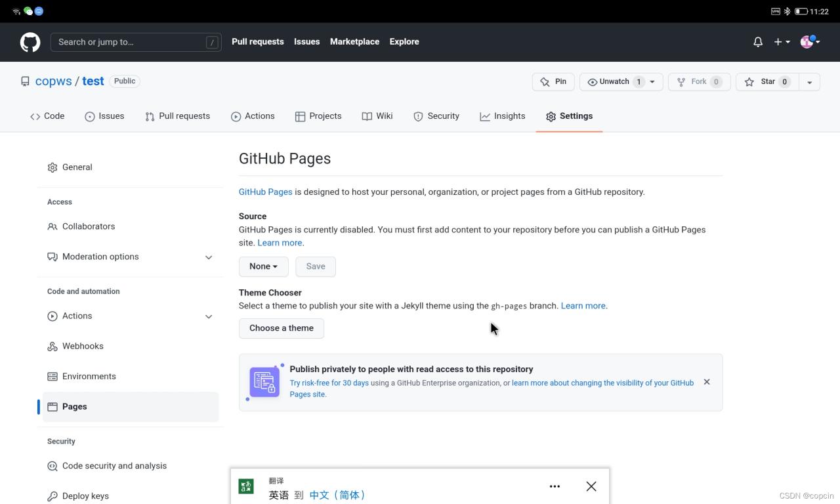Screen dimensions: 840x504
Task: Open translation popup more options
Action: click(x=555, y=486)
